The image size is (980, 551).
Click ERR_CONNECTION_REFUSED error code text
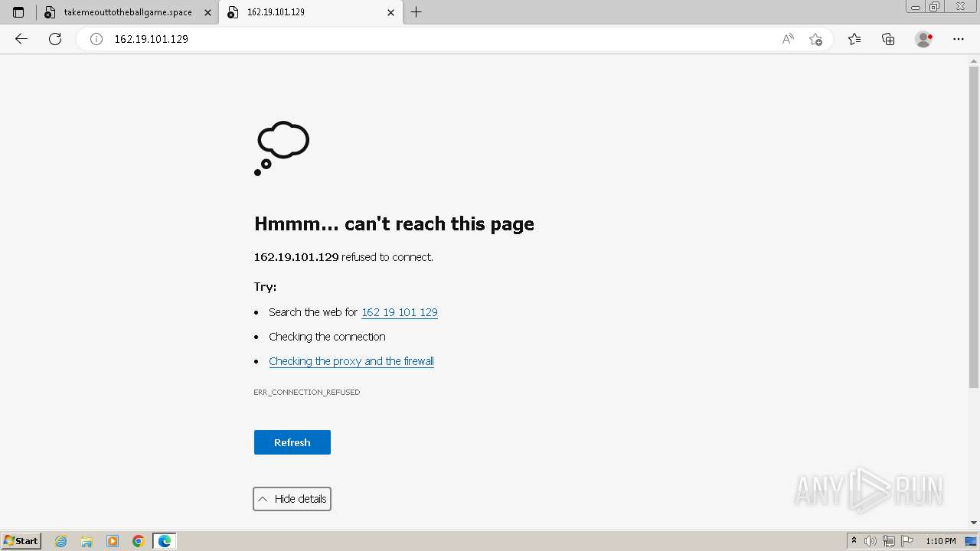pyautogui.click(x=307, y=392)
